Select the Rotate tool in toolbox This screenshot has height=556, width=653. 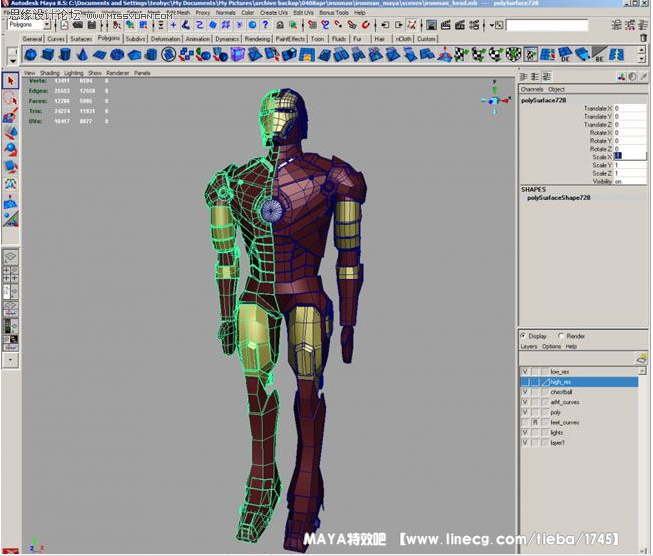[x=10, y=150]
